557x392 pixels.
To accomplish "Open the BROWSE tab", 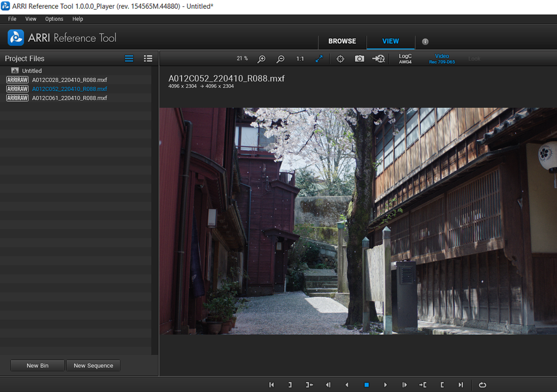I will [x=342, y=41].
